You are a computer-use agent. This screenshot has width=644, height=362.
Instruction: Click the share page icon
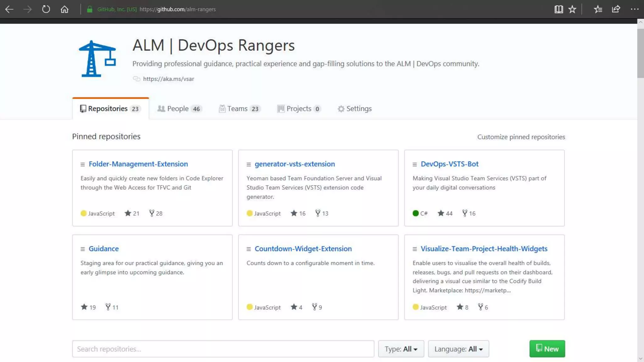[616, 9]
